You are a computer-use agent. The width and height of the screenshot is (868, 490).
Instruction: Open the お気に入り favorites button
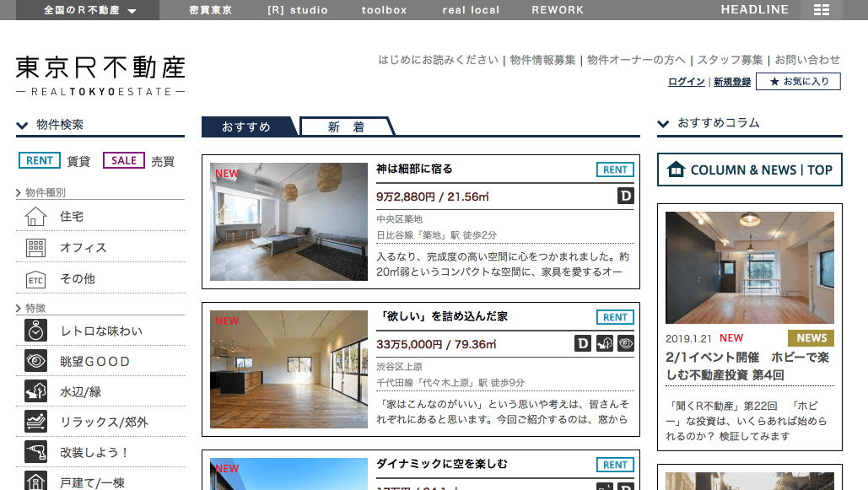[798, 82]
